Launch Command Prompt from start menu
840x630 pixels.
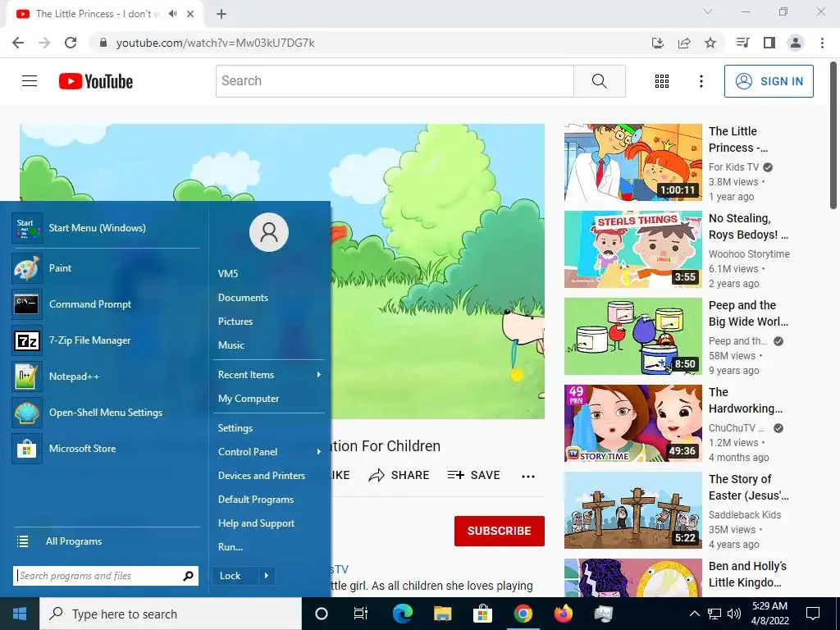(x=106, y=304)
